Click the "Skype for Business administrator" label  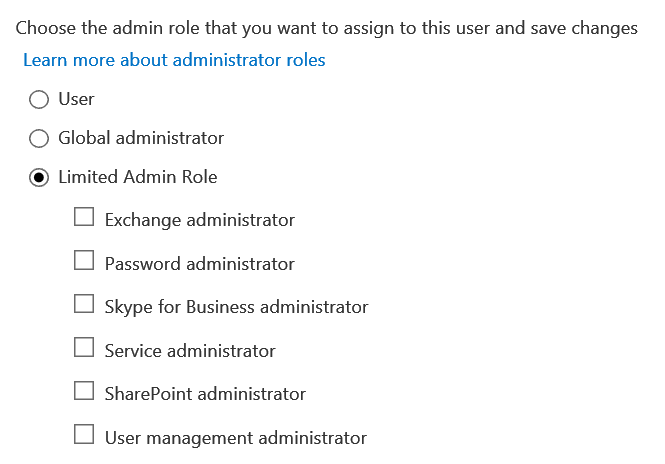tap(236, 307)
